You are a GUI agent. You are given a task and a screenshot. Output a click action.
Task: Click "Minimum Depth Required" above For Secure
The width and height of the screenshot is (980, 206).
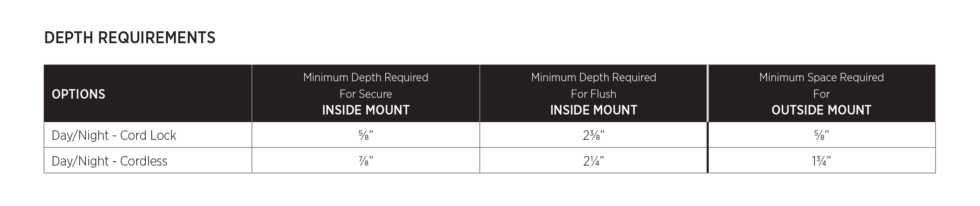point(365,77)
